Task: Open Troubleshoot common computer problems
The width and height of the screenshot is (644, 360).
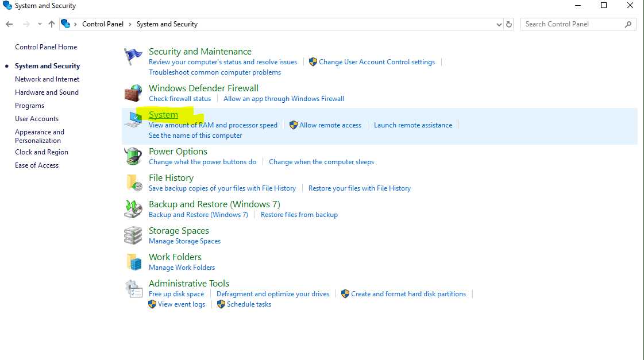Action: [215, 72]
